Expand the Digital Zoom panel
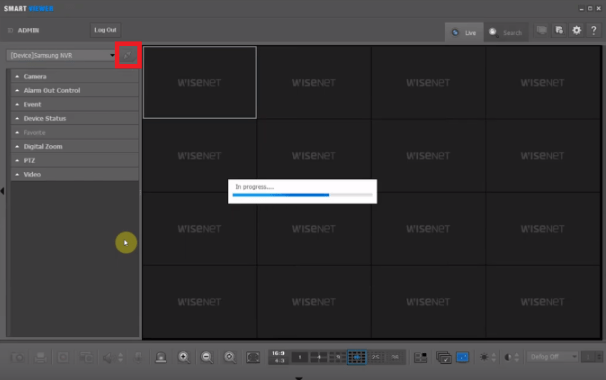606x380 pixels. pyautogui.click(x=75, y=147)
